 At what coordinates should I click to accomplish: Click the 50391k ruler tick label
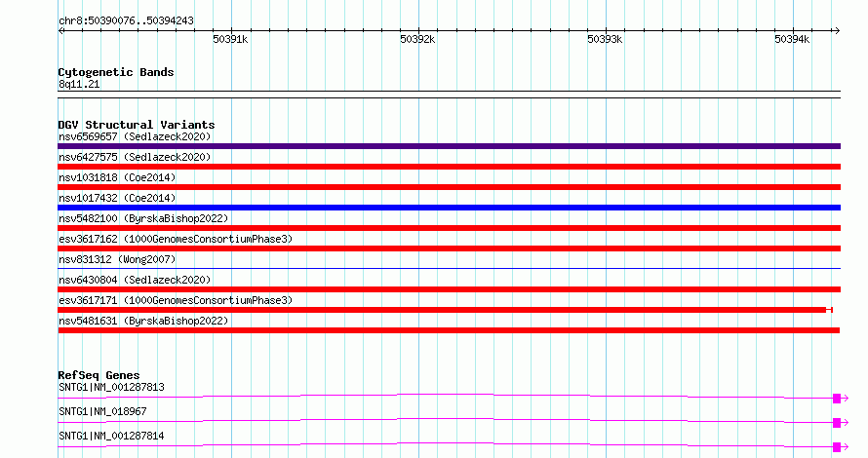click(230, 39)
